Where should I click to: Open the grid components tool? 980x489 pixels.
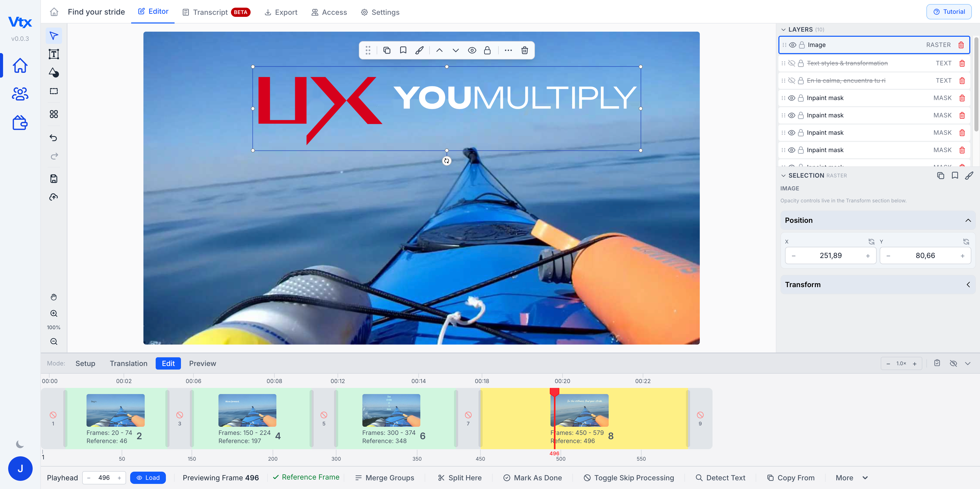(x=54, y=114)
